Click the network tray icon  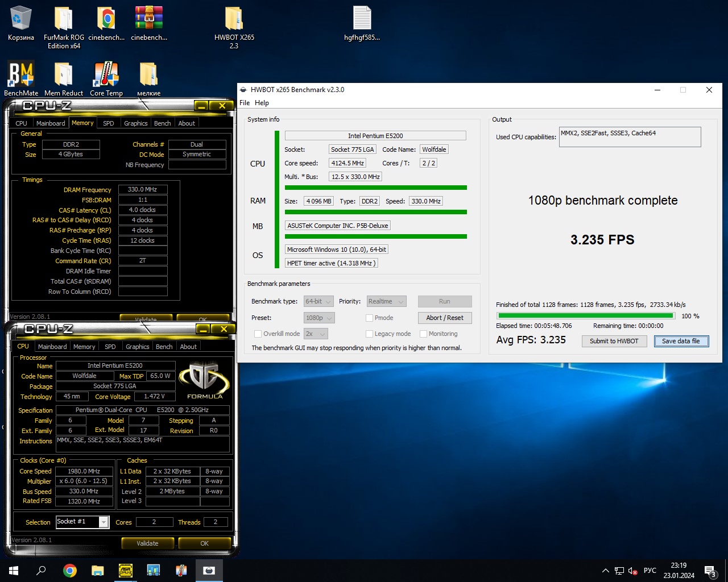tap(619, 571)
